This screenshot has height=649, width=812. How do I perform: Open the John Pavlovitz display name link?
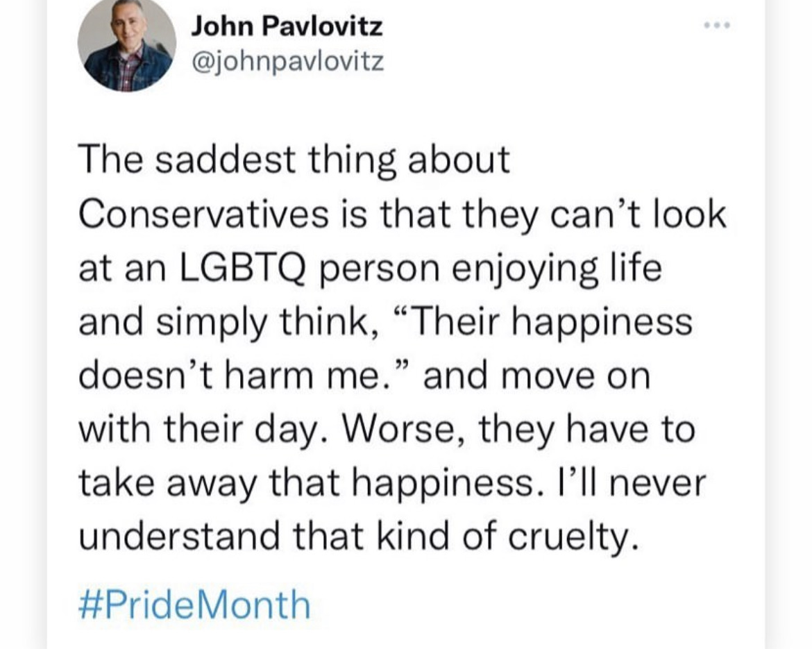(x=286, y=27)
